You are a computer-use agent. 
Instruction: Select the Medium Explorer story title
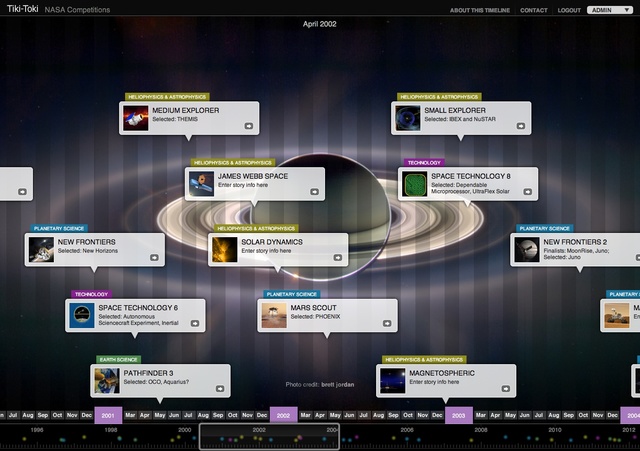pyautogui.click(x=186, y=110)
